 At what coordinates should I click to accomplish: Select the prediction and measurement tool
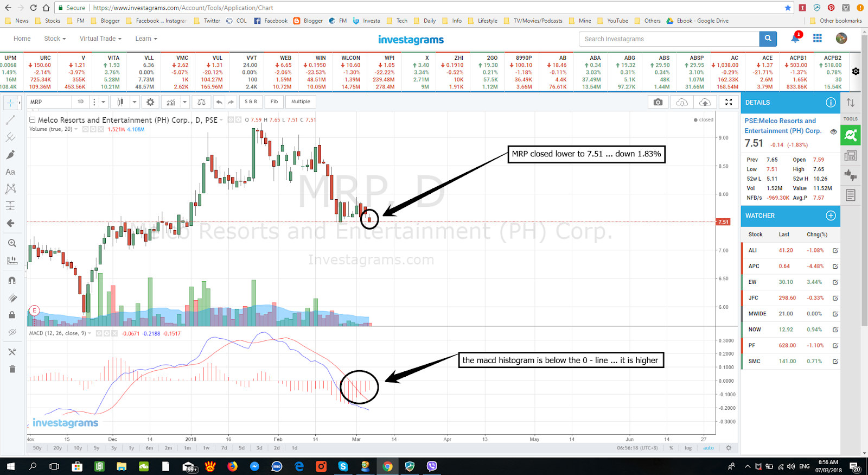10,206
